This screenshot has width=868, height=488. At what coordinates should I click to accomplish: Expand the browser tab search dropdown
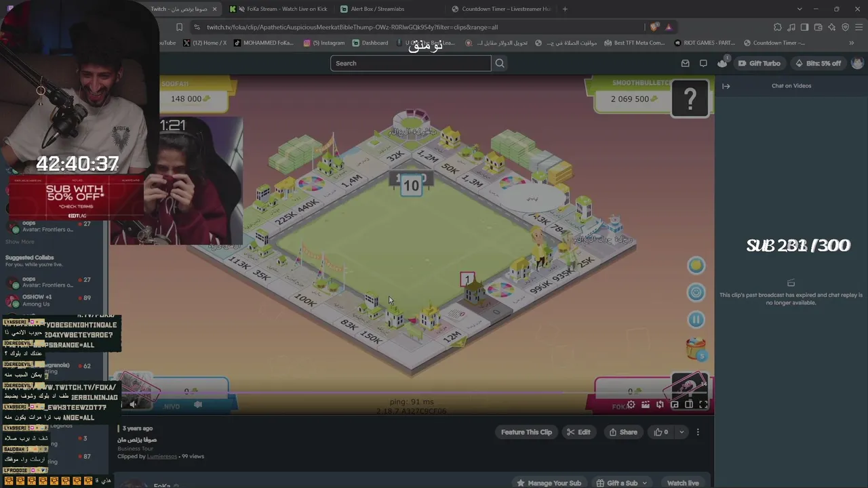800,9
